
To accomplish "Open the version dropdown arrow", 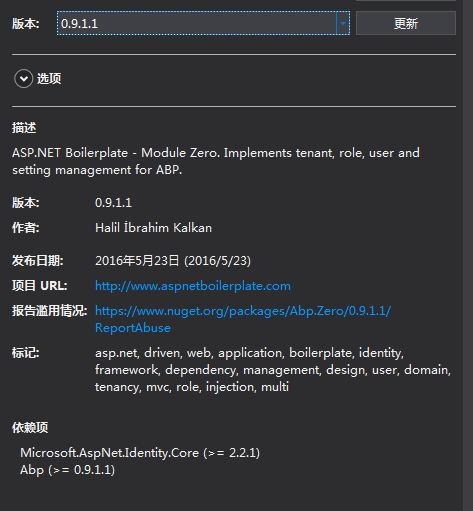I will 343,23.
